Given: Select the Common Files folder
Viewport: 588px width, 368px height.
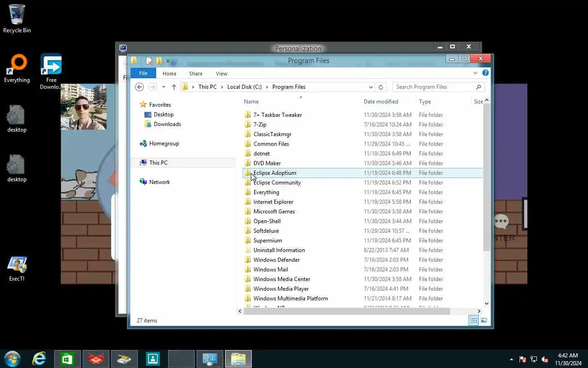Looking at the screenshot, I should (271, 144).
